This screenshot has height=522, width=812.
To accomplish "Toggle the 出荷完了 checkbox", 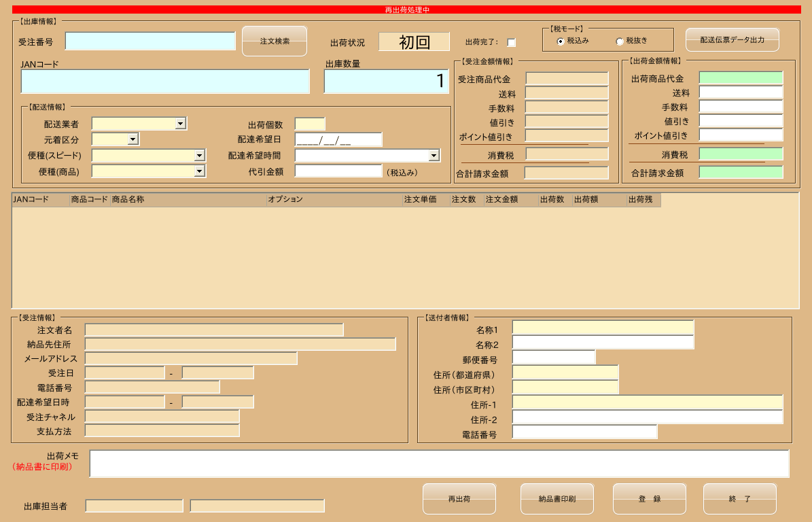I will (x=511, y=42).
